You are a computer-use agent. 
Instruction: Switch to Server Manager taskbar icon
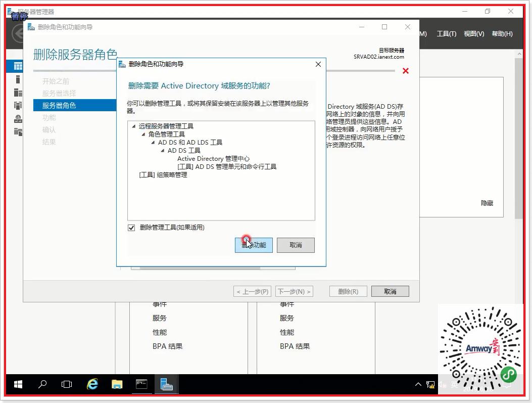pos(166,384)
